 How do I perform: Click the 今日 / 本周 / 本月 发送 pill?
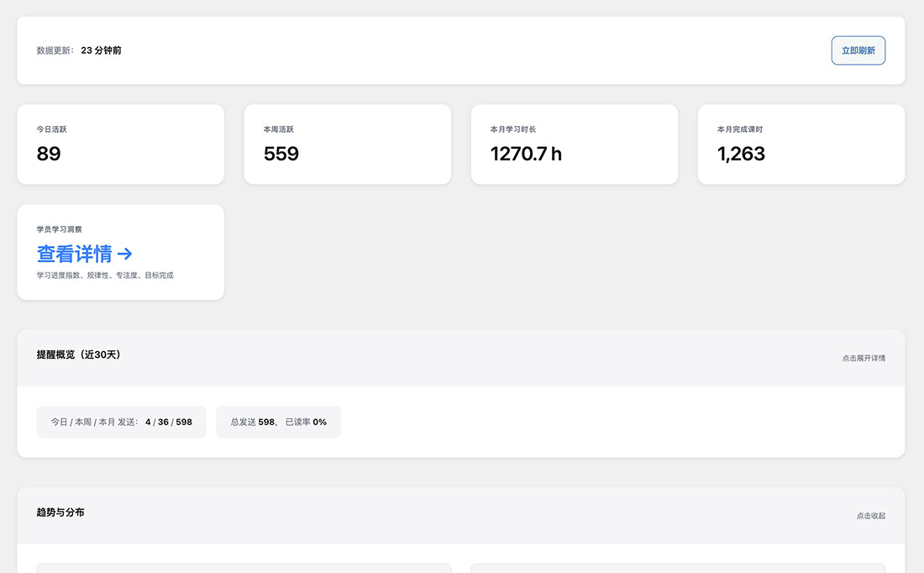(x=121, y=422)
